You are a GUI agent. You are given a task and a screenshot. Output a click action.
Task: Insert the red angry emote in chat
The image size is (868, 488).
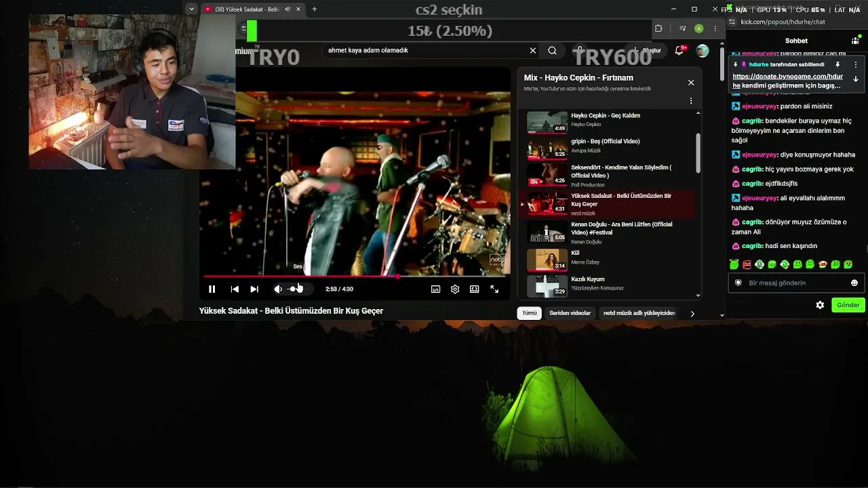coord(747,264)
